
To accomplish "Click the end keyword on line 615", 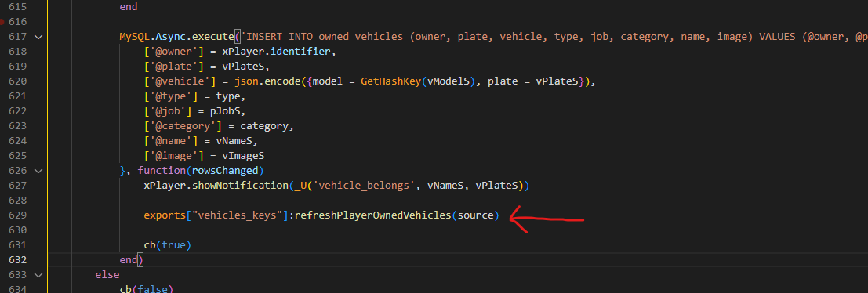I will pyautogui.click(x=129, y=7).
